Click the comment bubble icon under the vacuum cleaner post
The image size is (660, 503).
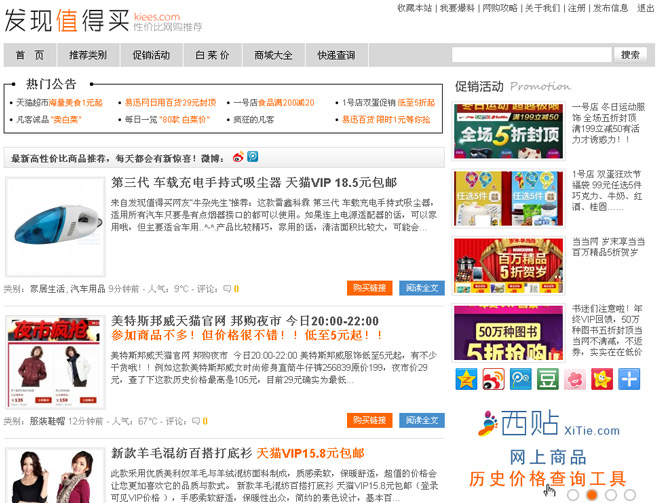click(227, 289)
